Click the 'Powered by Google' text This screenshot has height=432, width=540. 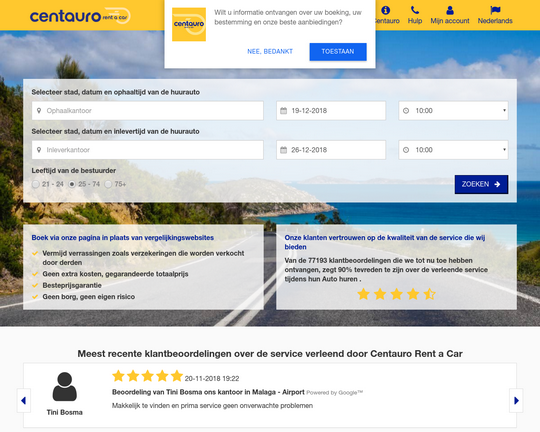[x=334, y=392]
